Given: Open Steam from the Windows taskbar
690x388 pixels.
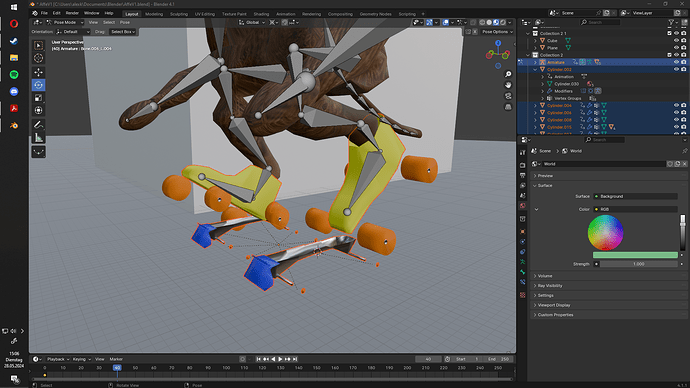Looking at the screenshot, I should coord(14,41).
